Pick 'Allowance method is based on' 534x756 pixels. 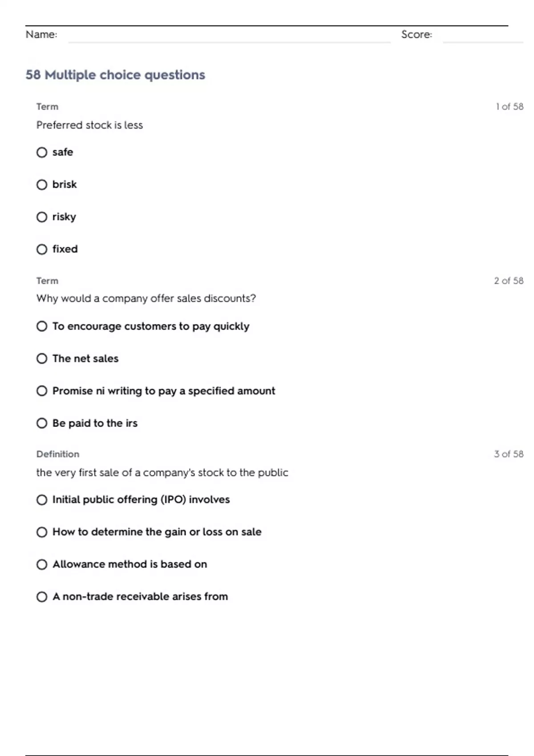[42, 564]
